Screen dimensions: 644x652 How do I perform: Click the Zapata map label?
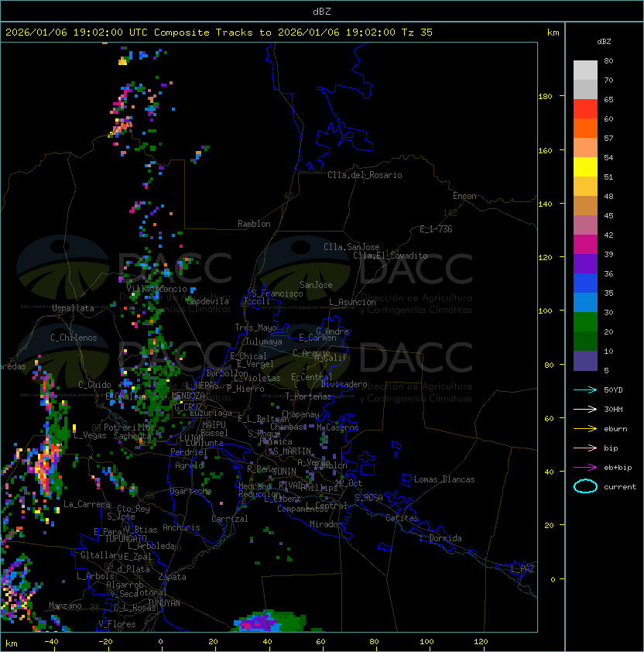(x=172, y=577)
